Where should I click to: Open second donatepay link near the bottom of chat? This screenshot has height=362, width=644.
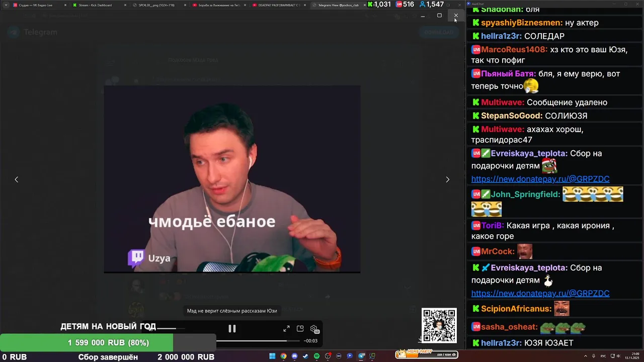540,293
